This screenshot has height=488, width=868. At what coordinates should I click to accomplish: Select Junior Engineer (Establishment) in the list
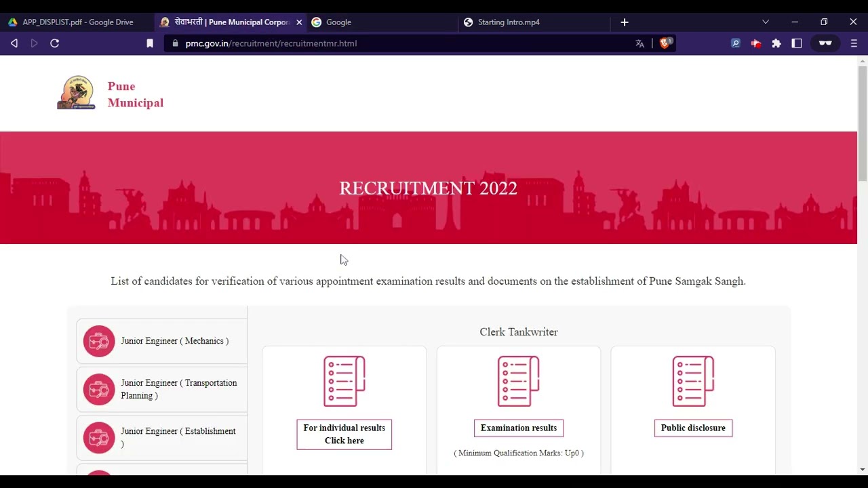coord(162,437)
